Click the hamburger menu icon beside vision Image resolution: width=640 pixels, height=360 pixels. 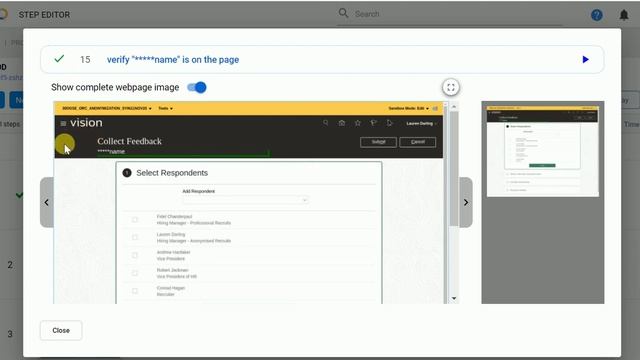click(x=63, y=123)
